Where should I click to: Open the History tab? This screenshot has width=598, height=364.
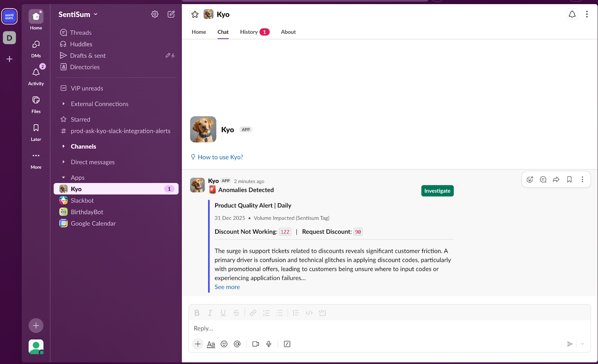click(x=255, y=32)
